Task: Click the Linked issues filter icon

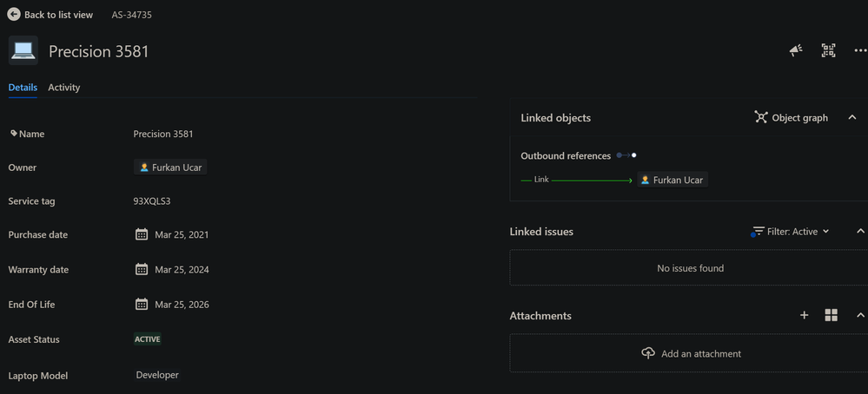Action: 758,232
